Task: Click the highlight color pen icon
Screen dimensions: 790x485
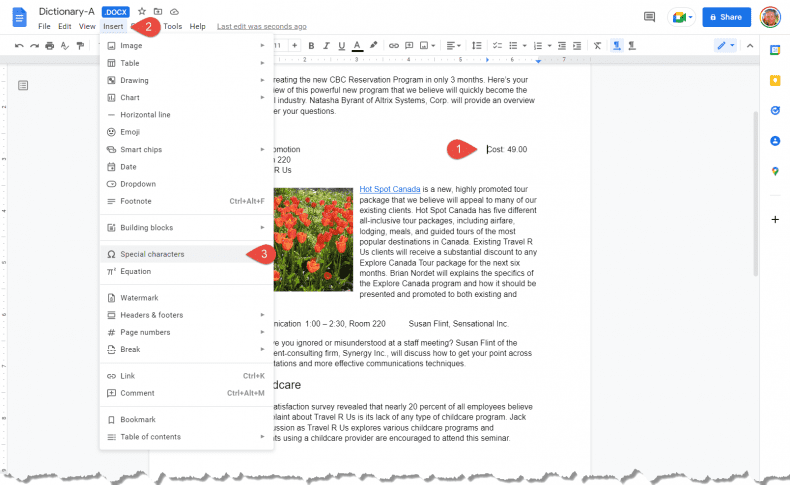Action: pos(373,45)
